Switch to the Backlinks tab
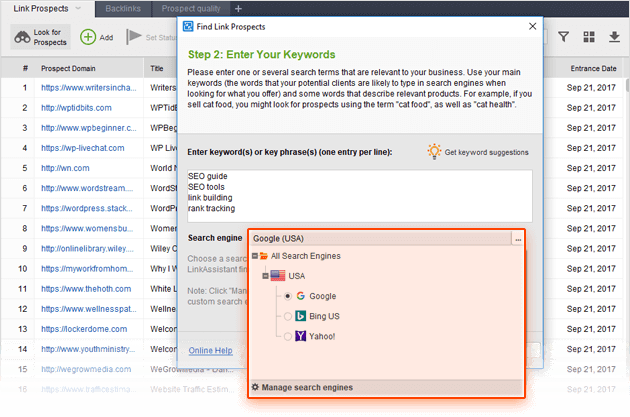The height and width of the screenshot is (417, 630). [x=123, y=8]
